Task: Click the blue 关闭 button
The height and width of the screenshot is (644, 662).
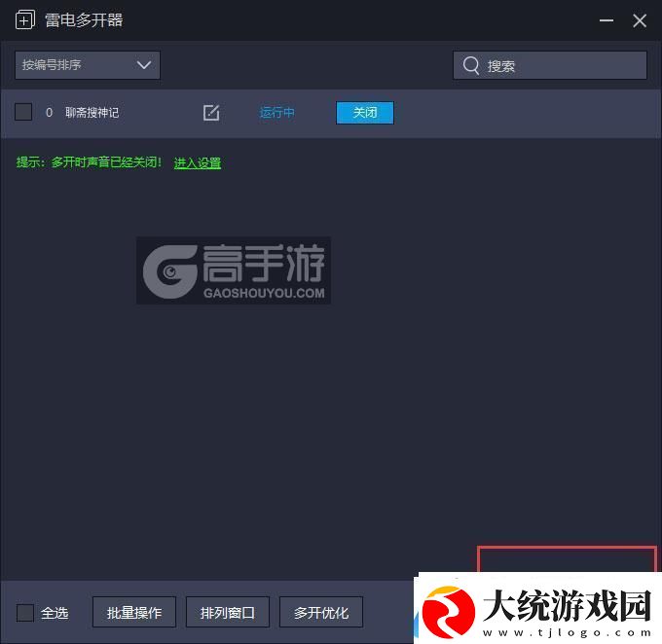Action: click(x=365, y=113)
